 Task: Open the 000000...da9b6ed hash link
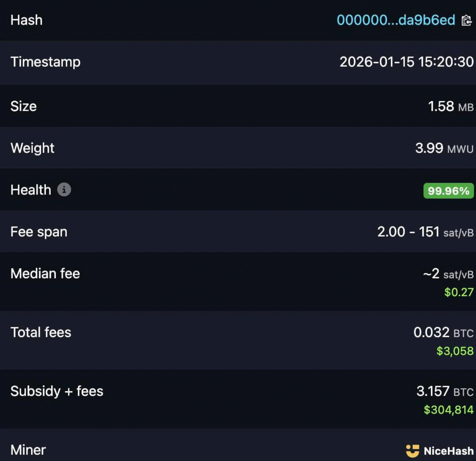click(396, 20)
